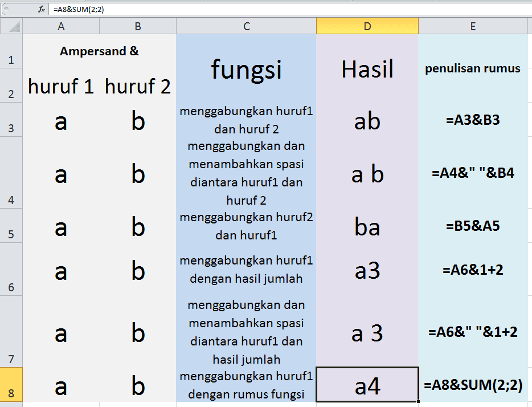Click cell B3 containing 'b'

pyautogui.click(x=138, y=120)
